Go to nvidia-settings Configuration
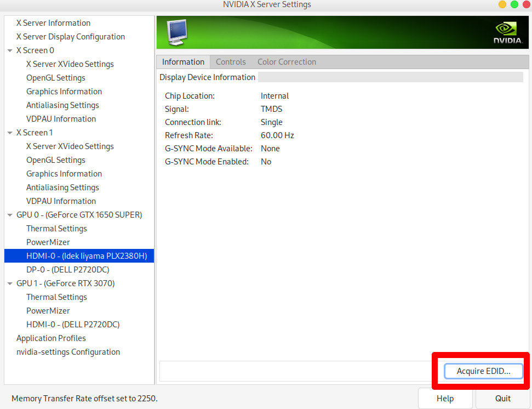Screen dimensions: 532x409 [68, 352]
